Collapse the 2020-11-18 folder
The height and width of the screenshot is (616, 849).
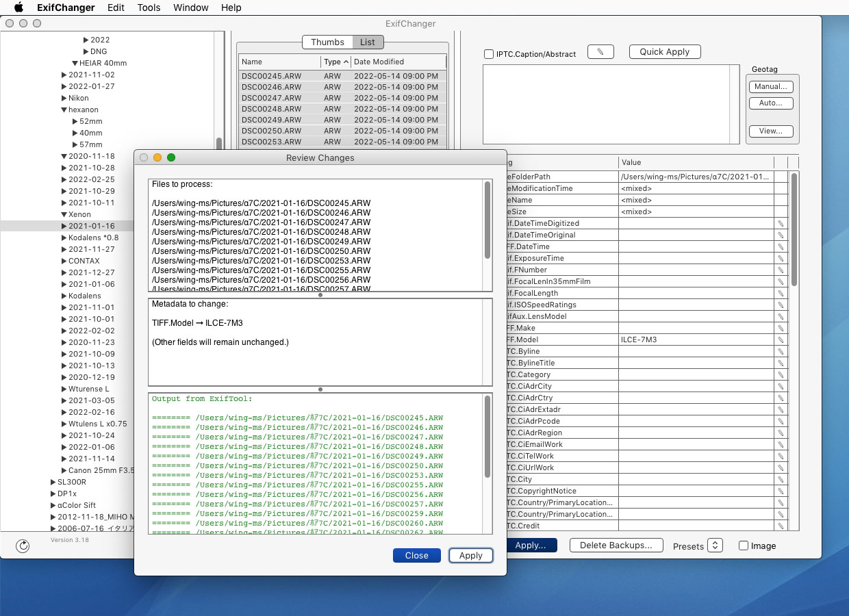(64, 156)
